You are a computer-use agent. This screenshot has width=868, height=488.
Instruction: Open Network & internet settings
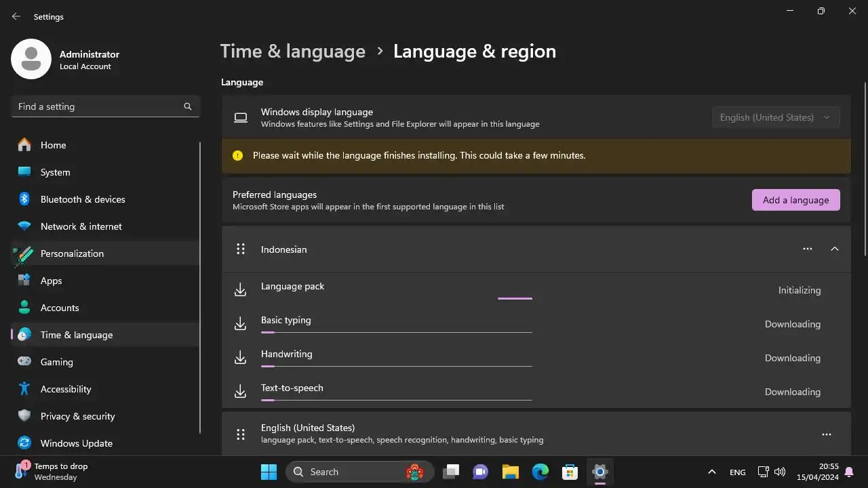(105, 226)
